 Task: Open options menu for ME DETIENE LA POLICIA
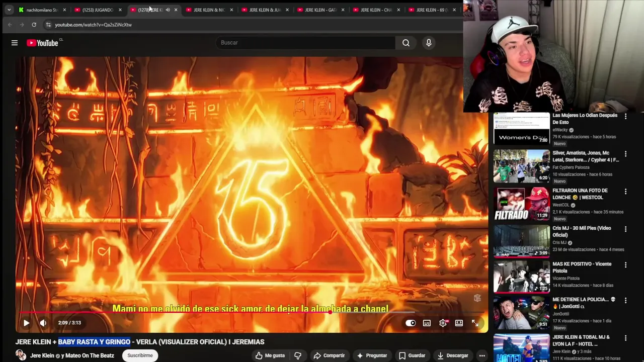pyautogui.click(x=625, y=300)
